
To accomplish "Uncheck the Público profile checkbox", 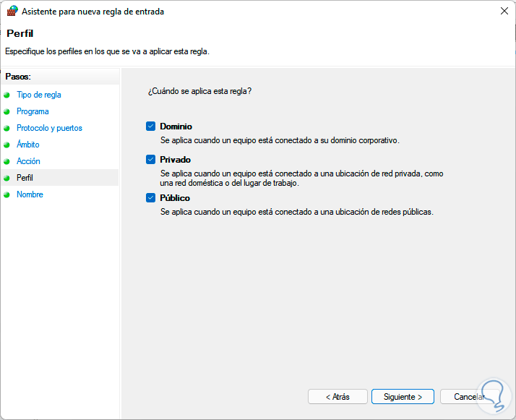I will 151,198.
